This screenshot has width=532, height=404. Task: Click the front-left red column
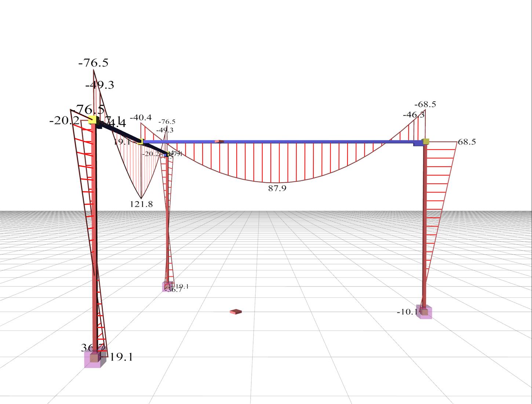(95, 239)
